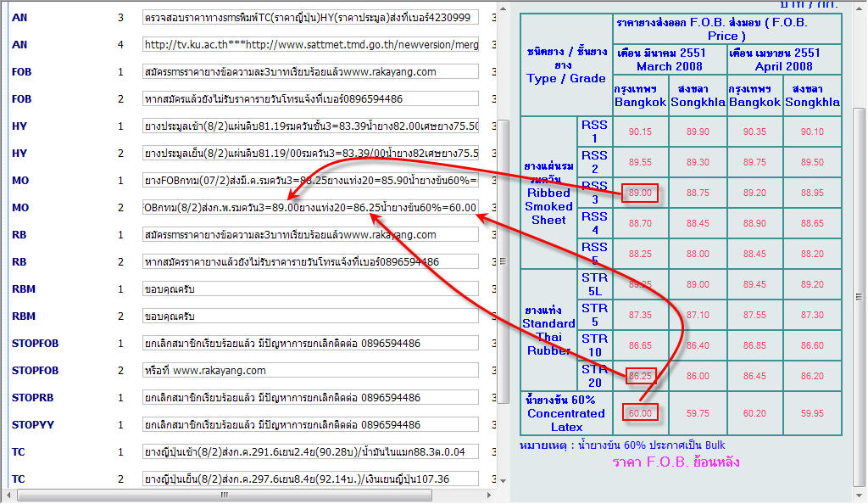Select the boxed 86.25 price for STR 20
The height and width of the screenshot is (504, 868).
click(x=640, y=376)
